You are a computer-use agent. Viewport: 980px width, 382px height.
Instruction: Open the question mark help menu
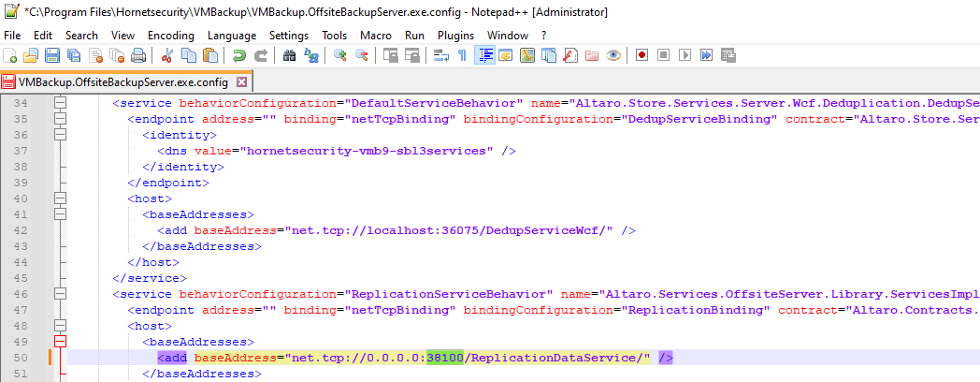(x=543, y=36)
